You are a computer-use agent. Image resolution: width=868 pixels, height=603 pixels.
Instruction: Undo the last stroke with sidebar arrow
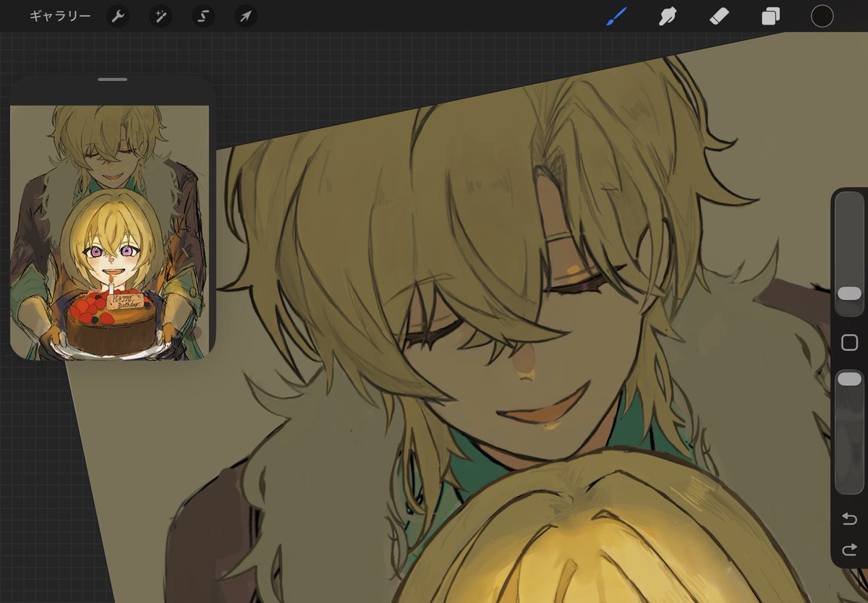pos(849,518)
